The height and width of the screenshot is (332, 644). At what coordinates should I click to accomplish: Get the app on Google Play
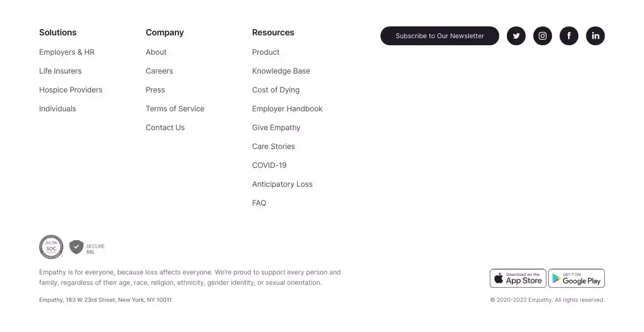pos(577,278)
